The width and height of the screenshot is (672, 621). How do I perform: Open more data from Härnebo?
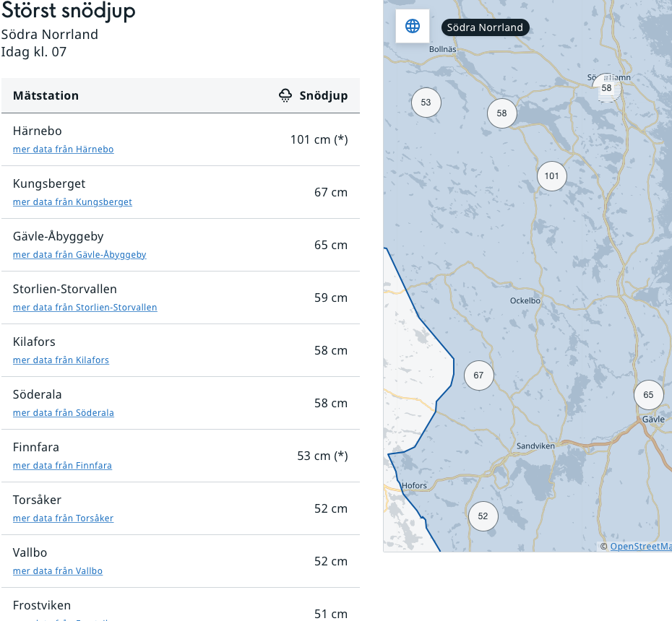coord(64,149)
